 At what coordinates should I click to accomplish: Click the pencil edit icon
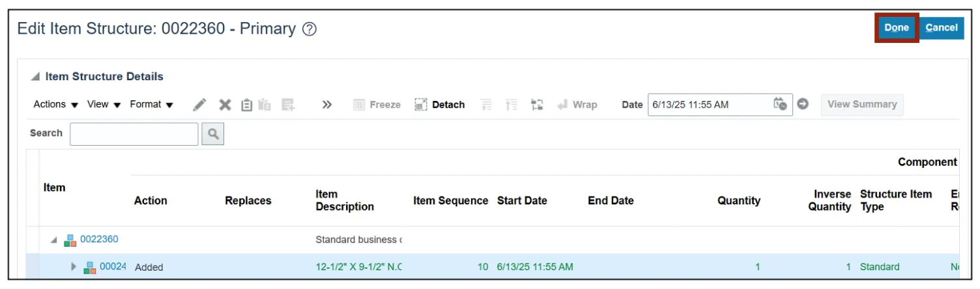pyautogui.click(x=200, y=105)
